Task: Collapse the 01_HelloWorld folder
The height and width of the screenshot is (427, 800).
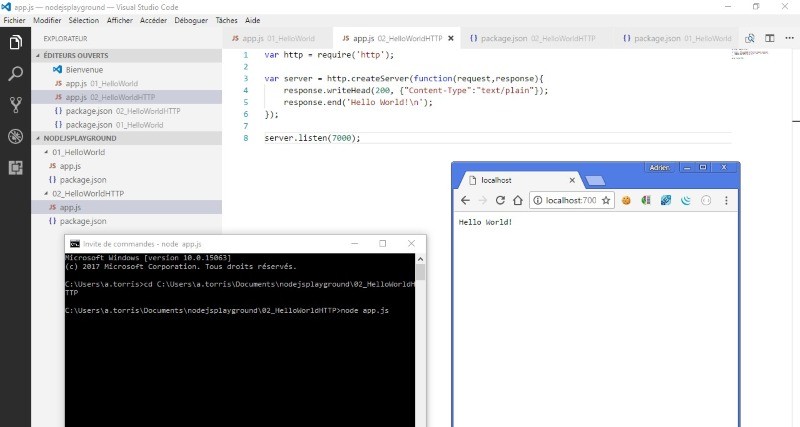Action: tap(45, 152)
